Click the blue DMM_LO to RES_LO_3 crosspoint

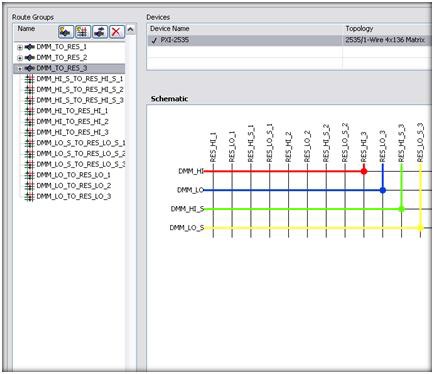pos(383,190)
